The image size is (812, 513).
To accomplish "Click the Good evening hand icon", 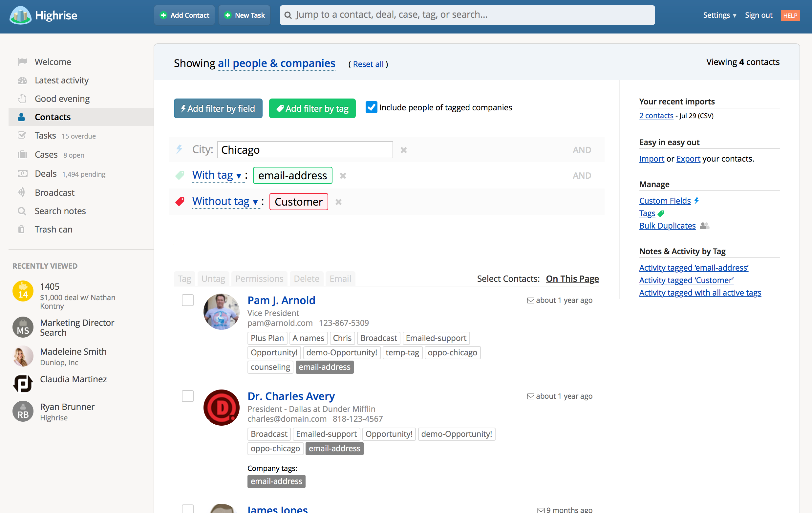I will click(x=22, y=99).
